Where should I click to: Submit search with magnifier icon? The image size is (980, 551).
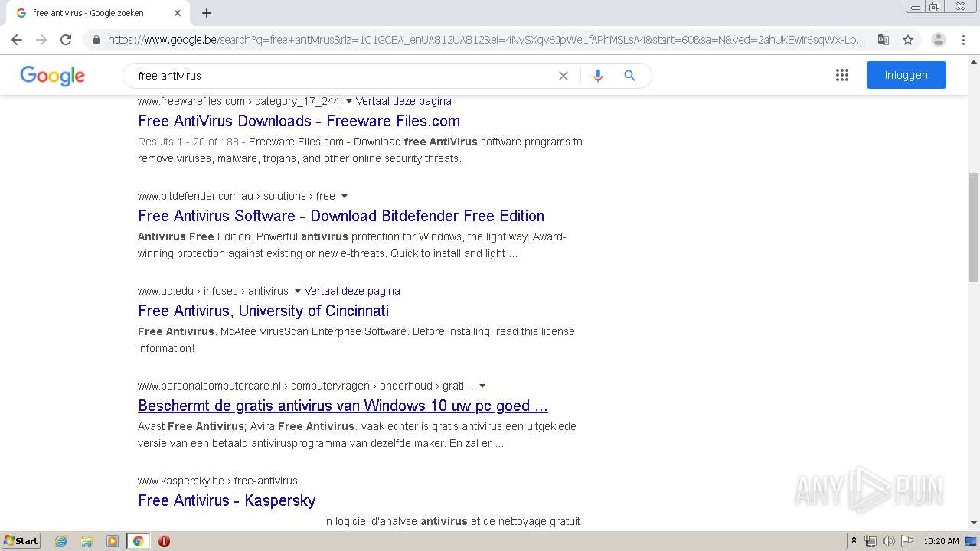coord(630,76)
